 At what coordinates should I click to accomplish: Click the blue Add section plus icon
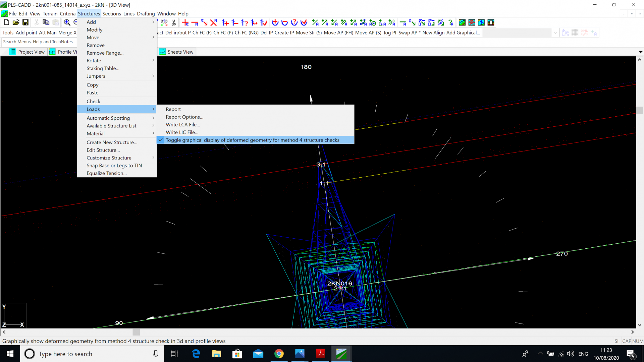(275, 22)
